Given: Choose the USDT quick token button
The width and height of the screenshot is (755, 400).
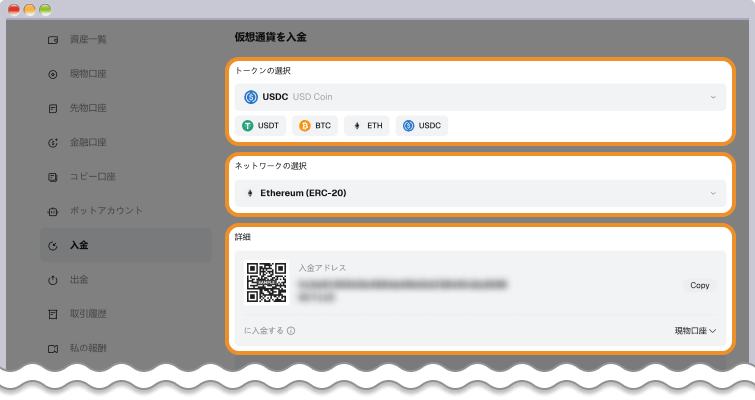Looking at the screenshot, I should click(260, 126).
